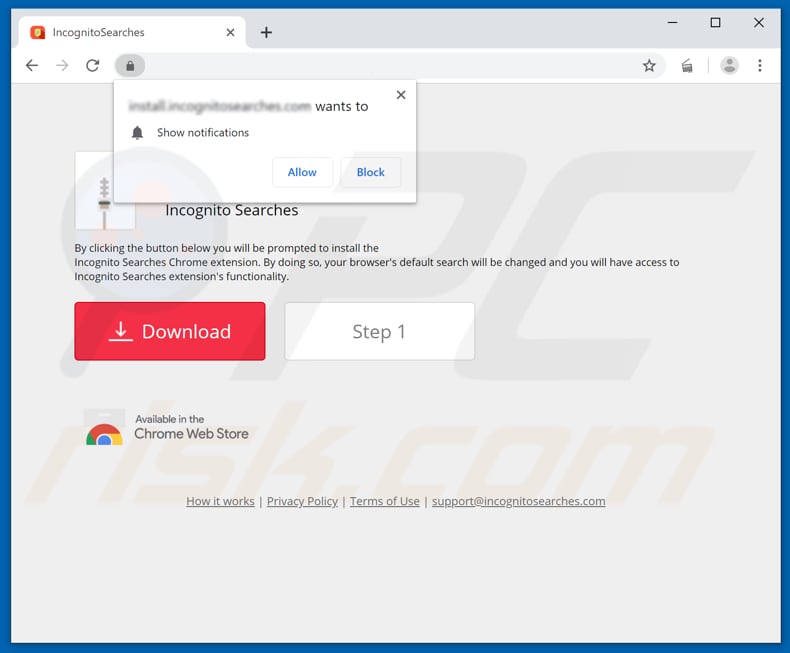Click the support@incognitosearches.com email link
This screenshot has width=790, height=653.
point(518,501)
